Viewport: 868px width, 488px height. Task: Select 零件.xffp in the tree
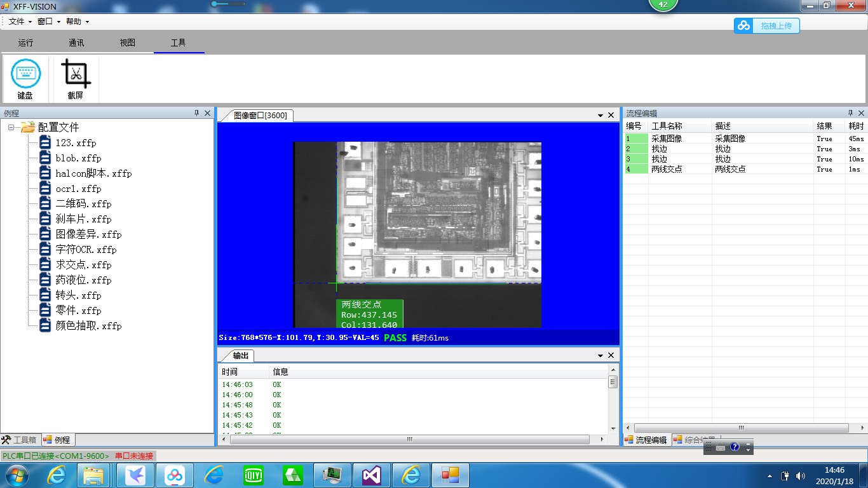(78, 311)
